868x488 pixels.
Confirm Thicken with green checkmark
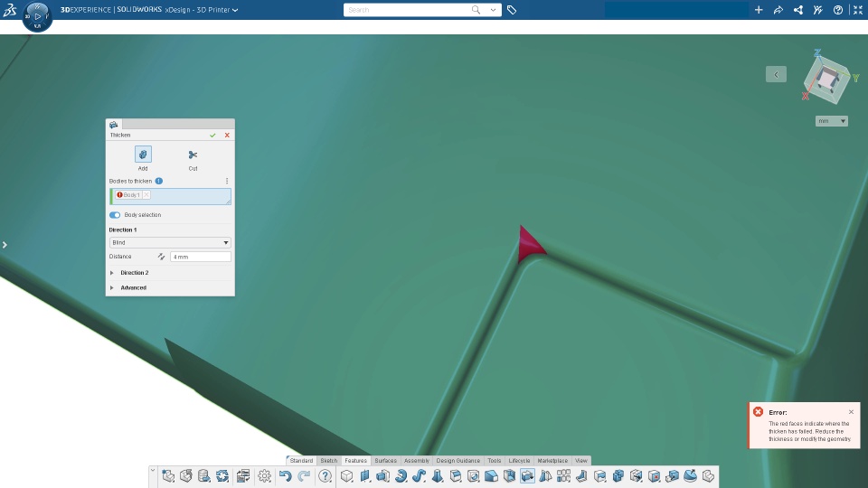212,135
